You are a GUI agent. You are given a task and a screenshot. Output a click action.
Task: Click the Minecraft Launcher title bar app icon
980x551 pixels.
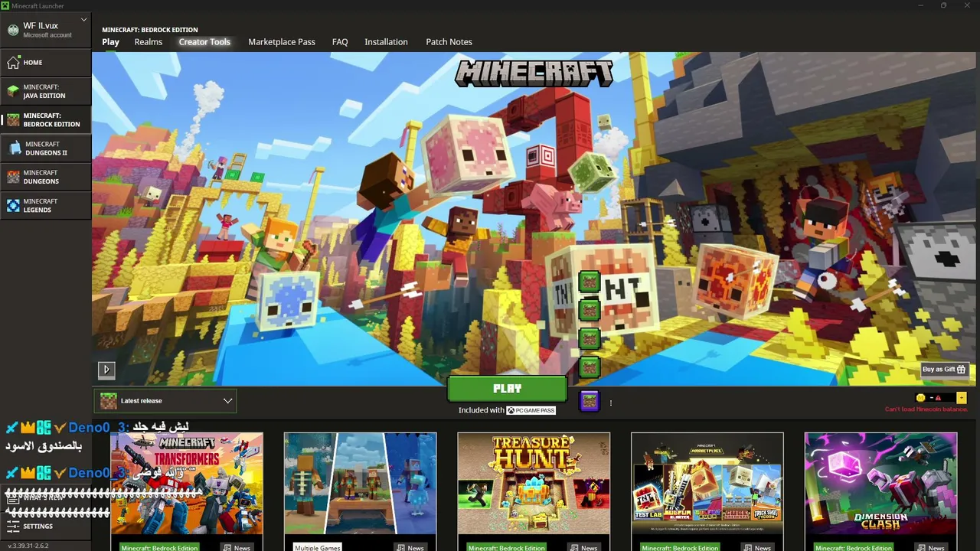tap(5, 5)
